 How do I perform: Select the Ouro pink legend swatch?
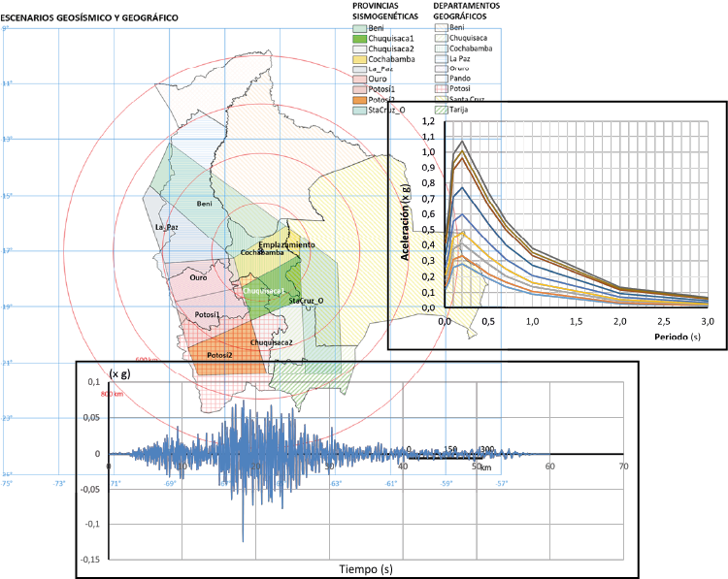click(359, 80)
